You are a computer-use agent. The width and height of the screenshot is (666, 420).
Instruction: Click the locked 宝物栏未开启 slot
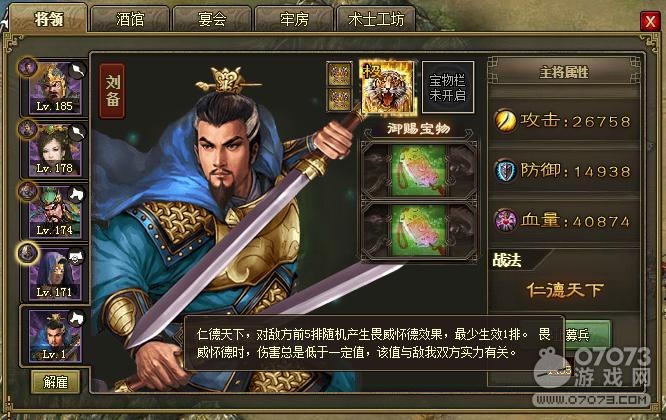tap(448, 87)
